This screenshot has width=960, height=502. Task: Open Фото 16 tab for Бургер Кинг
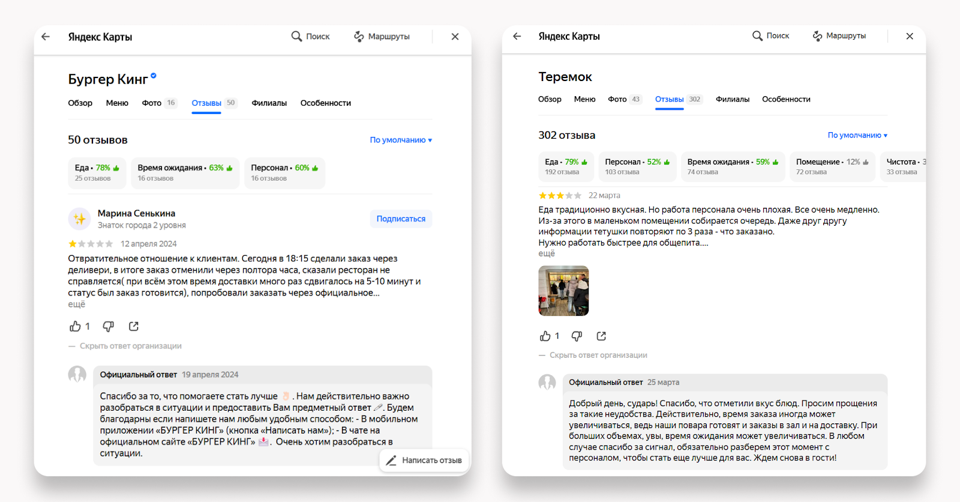[x=159, y=103]
